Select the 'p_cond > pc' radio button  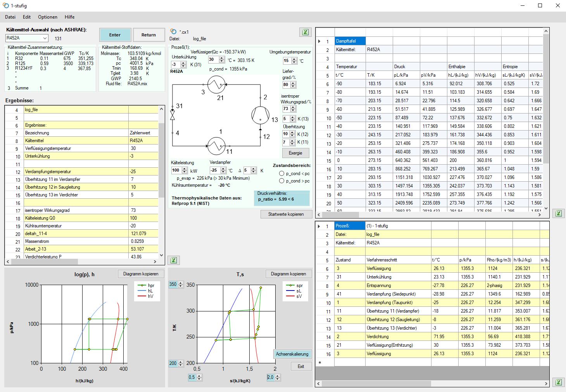[x=282, y=181]
